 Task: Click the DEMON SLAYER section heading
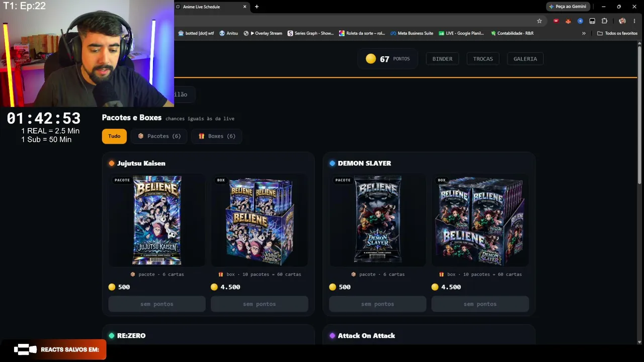(x=364, y=163)
